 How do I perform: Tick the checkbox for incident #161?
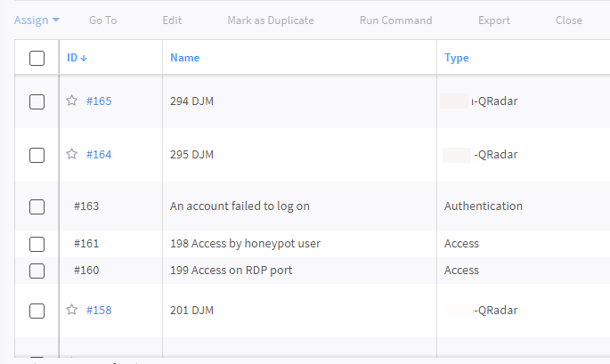(x=37, y=244)
